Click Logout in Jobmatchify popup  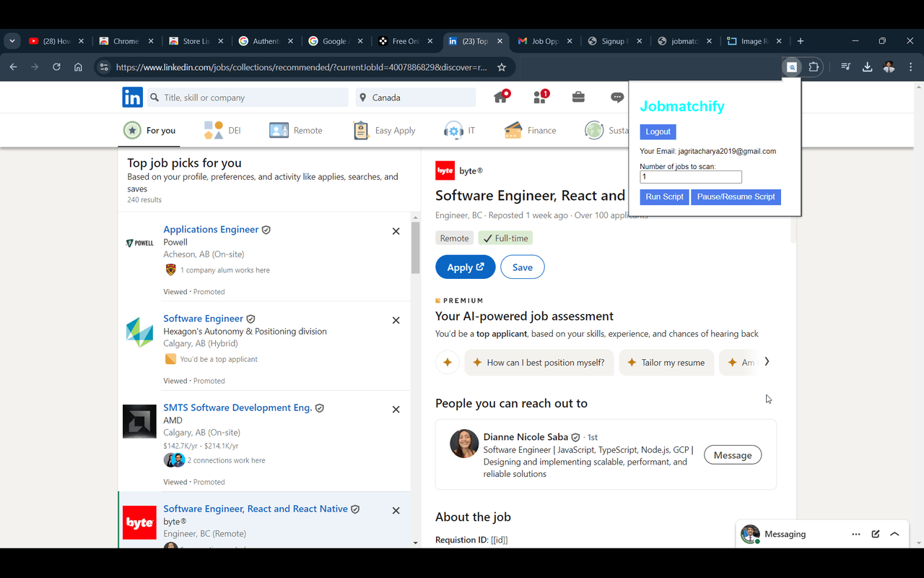coord(658,131)
